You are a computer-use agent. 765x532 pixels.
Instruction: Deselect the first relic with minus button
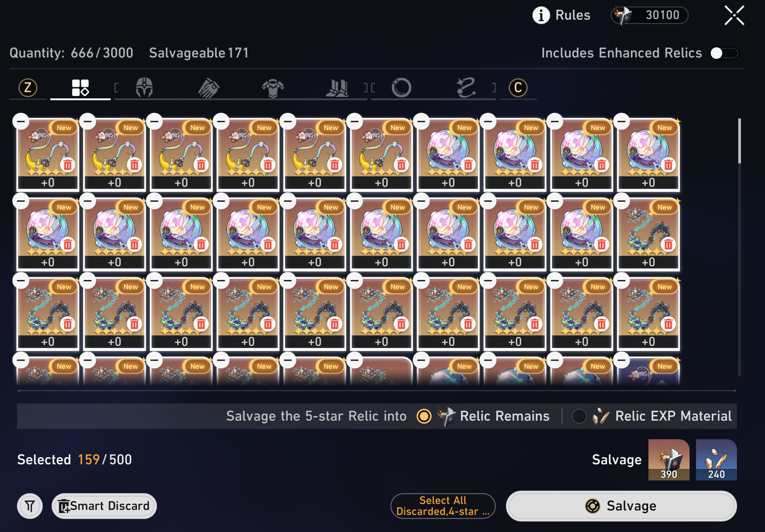pyautogui.click(x=21, y=122)
